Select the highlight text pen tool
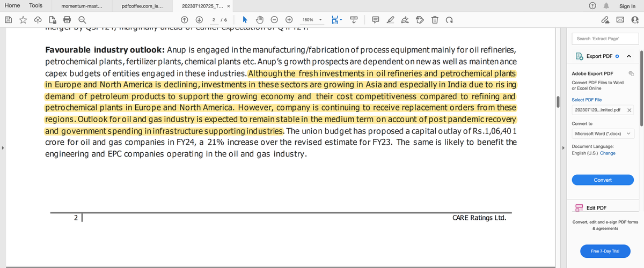 coord(390,20)
